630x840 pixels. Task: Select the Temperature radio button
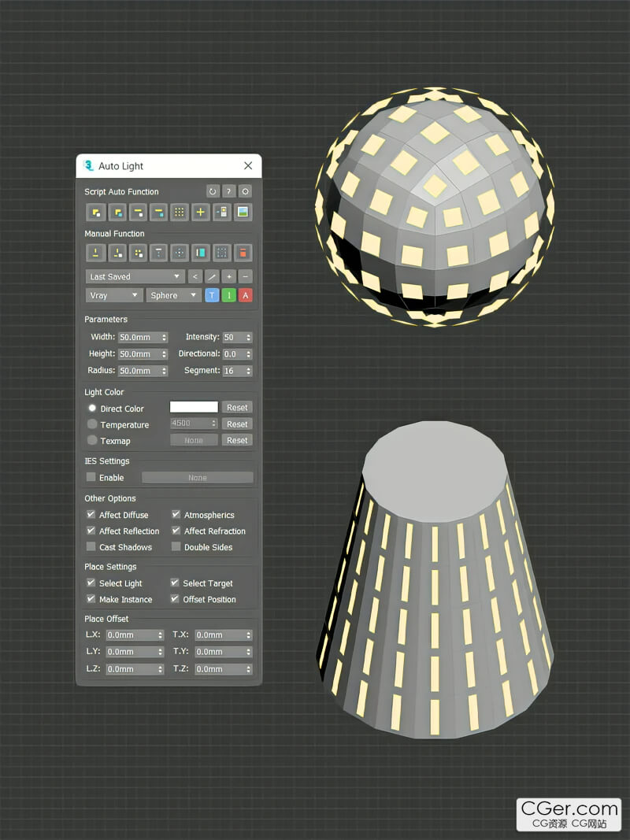(92, 424)
